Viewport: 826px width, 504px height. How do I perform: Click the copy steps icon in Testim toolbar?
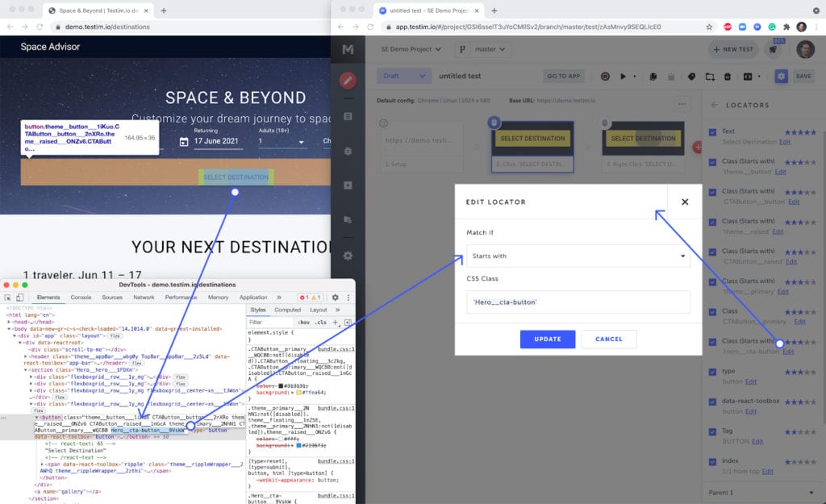coord(653,77)
